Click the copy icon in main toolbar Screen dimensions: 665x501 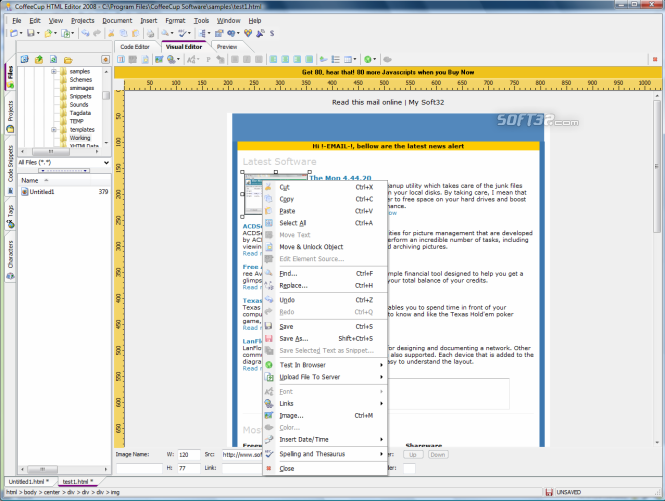click(123, 33)
